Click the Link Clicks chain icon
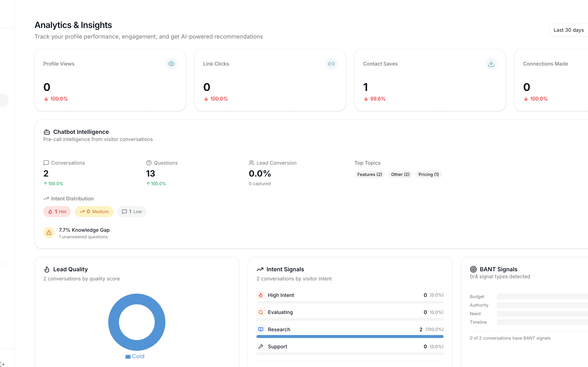Image resolution: width=588 pixels, height=367 pixels. pyautogui.click(x=331, y=64)
